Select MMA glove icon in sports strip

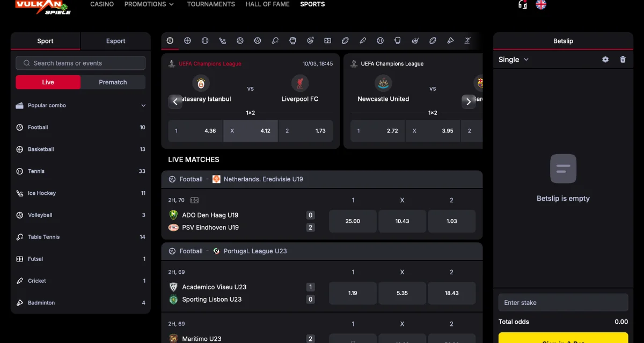292,40
